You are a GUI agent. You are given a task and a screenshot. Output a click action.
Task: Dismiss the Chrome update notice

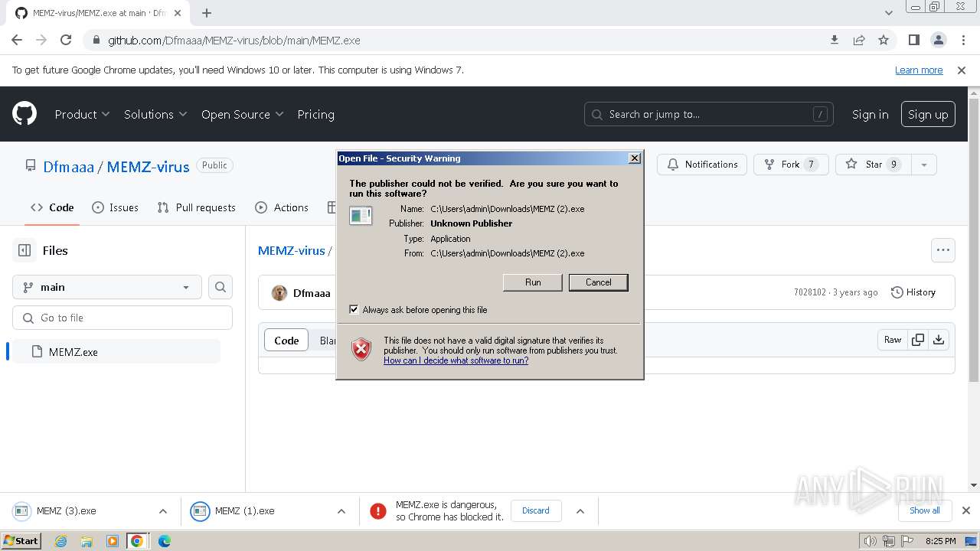pyautogui.click(x=962, y=70)
